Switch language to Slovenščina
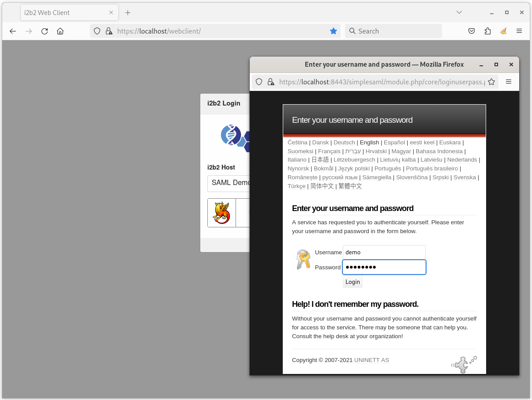Image resolution: width=532 pixels, height=400 pixels. tap(412, 177)
